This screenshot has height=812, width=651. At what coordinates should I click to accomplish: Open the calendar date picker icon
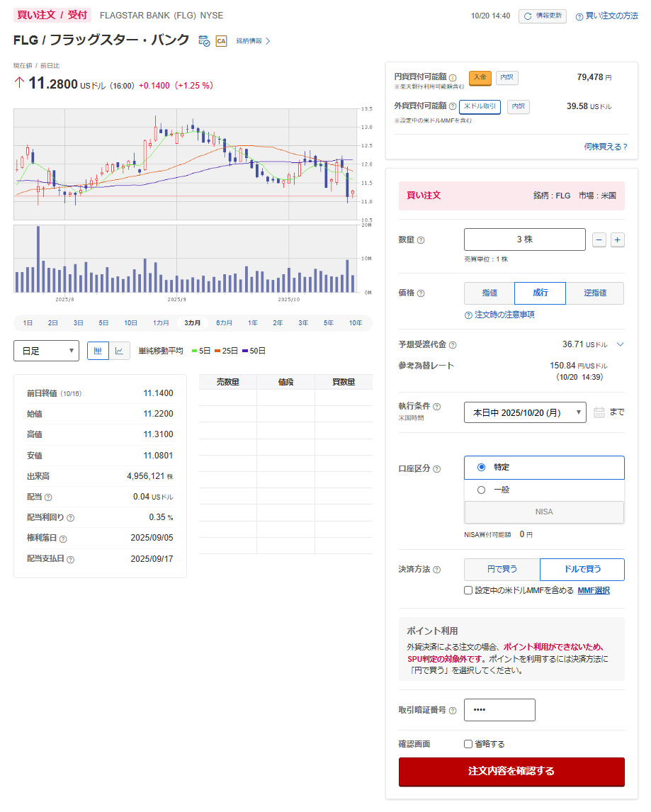point(599,412)
